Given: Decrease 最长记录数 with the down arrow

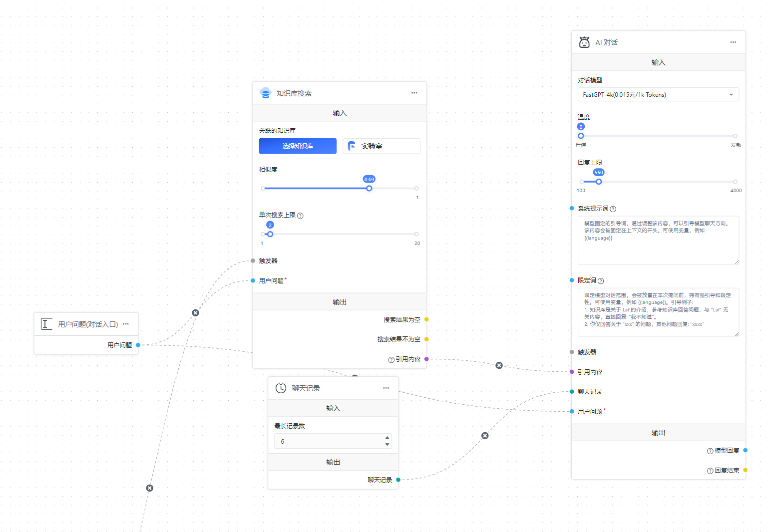Looking at the screenshot, I should click(387, 445).
